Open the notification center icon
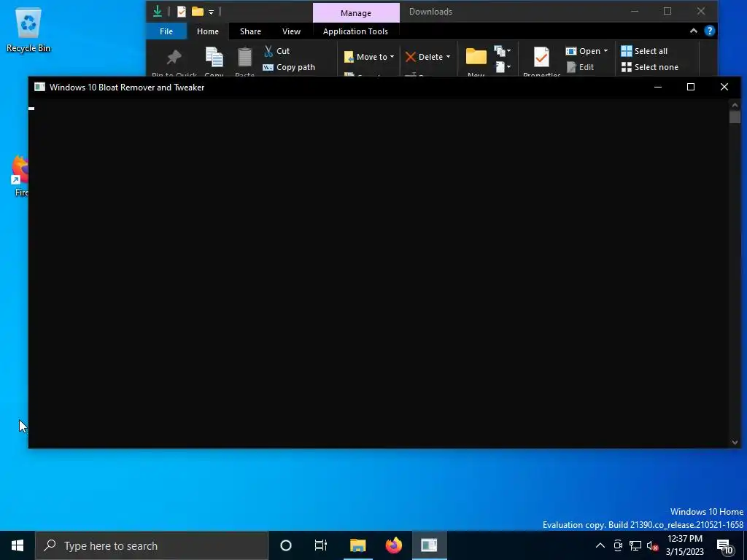This screenshot has height=560, width=747. click(x=724, y=546)
